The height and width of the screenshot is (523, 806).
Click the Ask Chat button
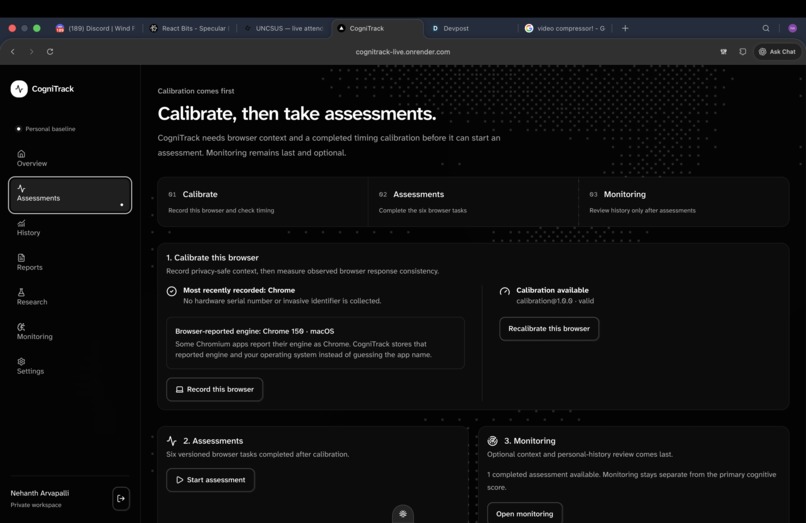coord(777,51)
